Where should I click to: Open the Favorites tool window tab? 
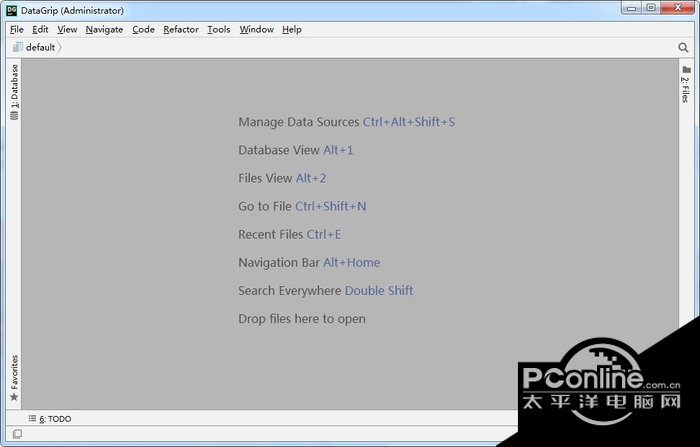coord(14,378)
